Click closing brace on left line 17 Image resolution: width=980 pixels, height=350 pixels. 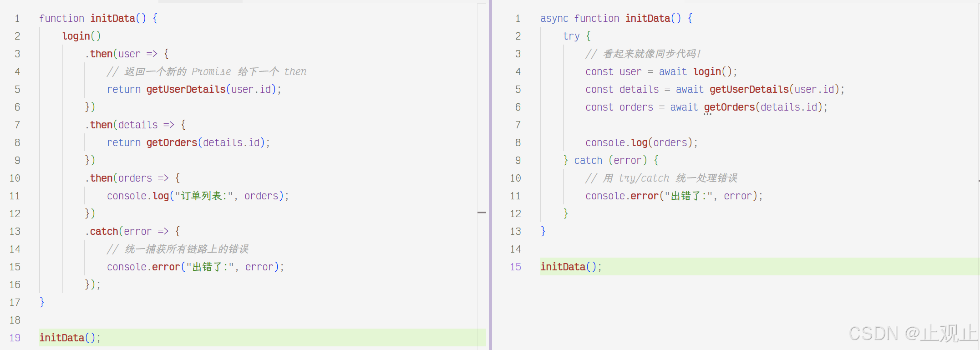click(x=42, y=302)
